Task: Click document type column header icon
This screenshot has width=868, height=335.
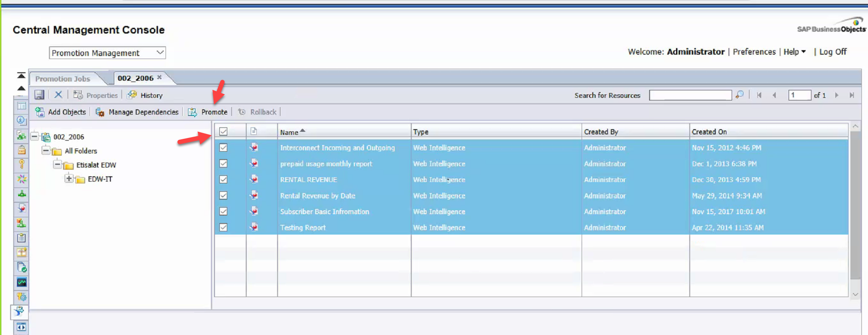Action: click(254, 131)
